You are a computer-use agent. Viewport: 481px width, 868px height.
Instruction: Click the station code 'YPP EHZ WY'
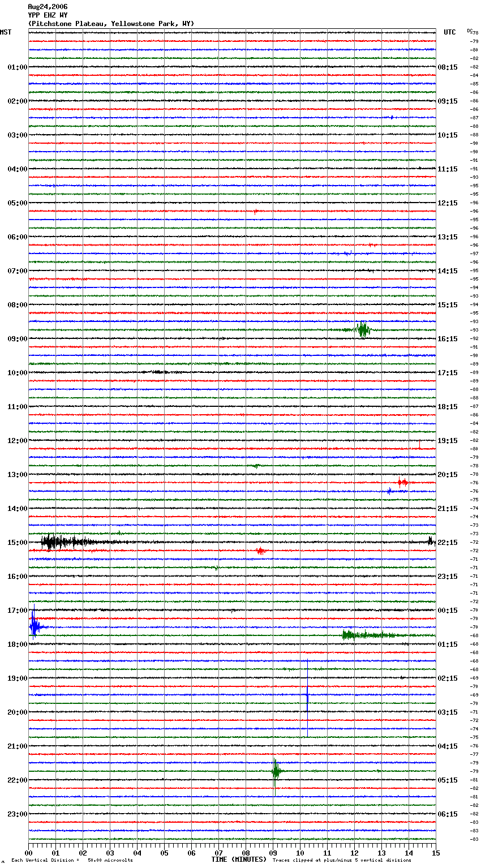(x=48, y=15)
